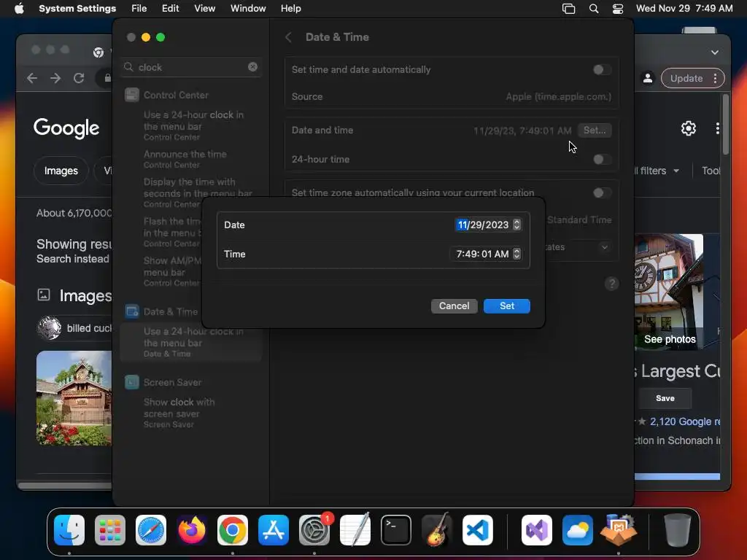Open 2,120 Google reviews link
The image size is (747, 560).
pyautogui.click(x=685, y=421)
